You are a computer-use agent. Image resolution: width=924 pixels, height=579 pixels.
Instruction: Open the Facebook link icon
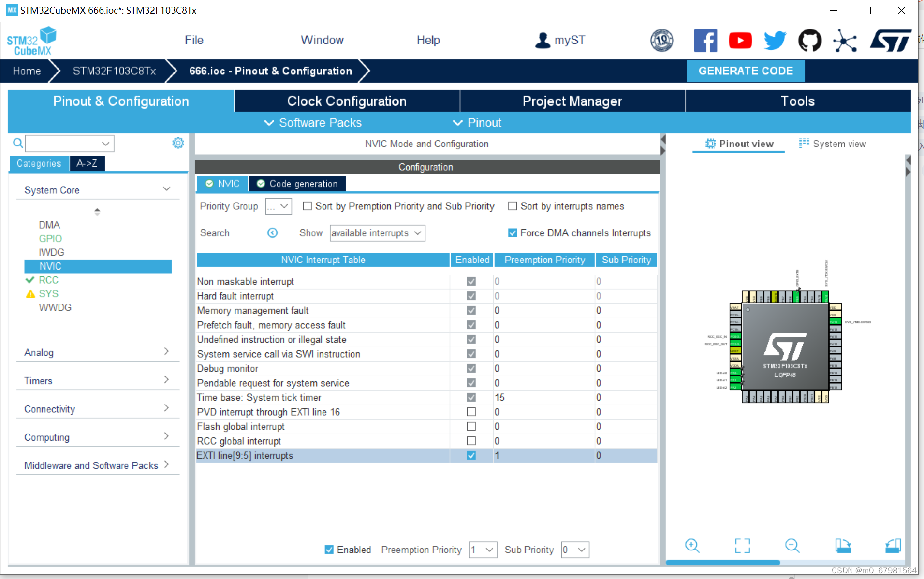[x=705, y=41]
